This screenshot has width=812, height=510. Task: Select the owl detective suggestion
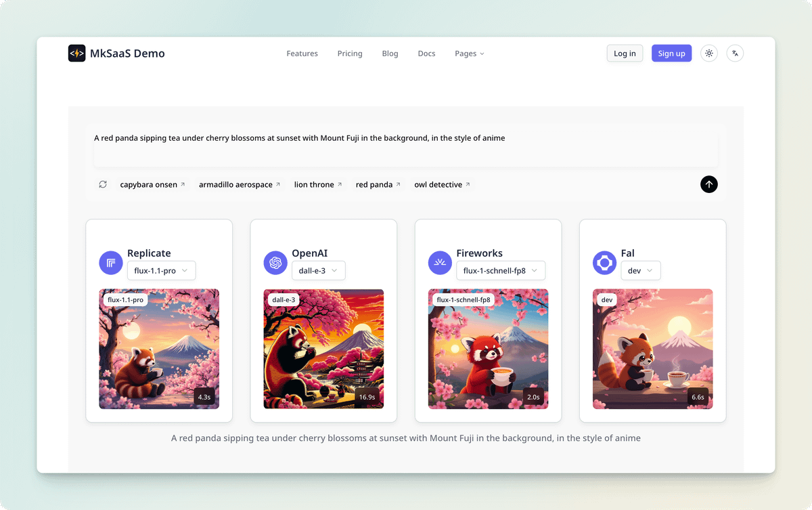442,184
